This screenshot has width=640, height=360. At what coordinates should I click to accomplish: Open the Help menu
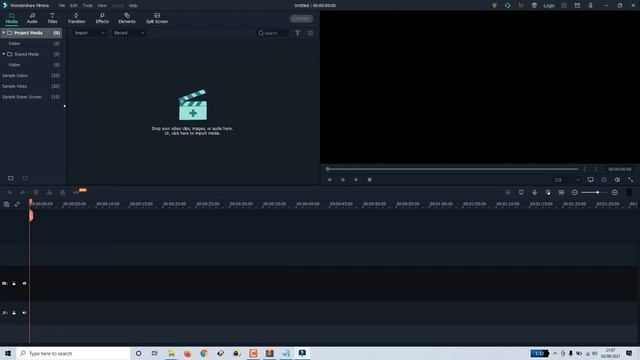click(133, 6)
